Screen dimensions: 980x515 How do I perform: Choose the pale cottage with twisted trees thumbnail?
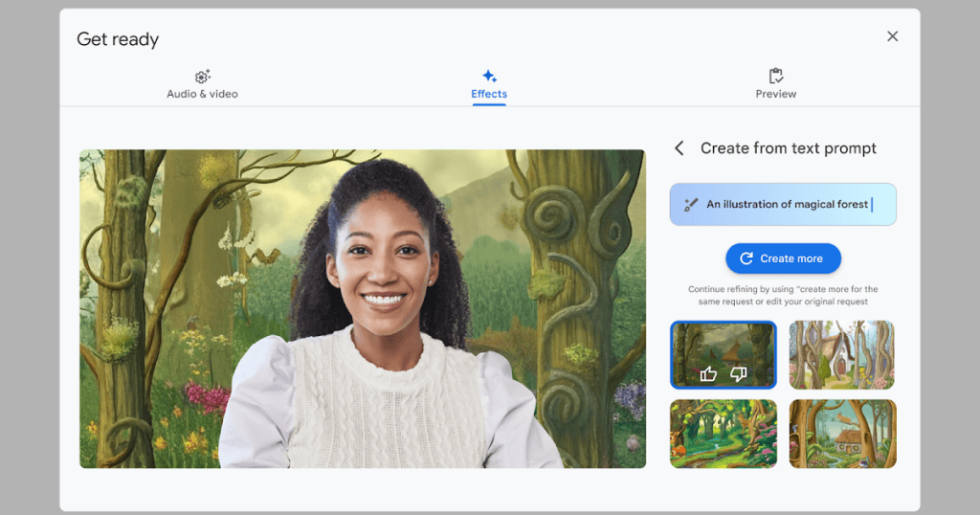842,355
